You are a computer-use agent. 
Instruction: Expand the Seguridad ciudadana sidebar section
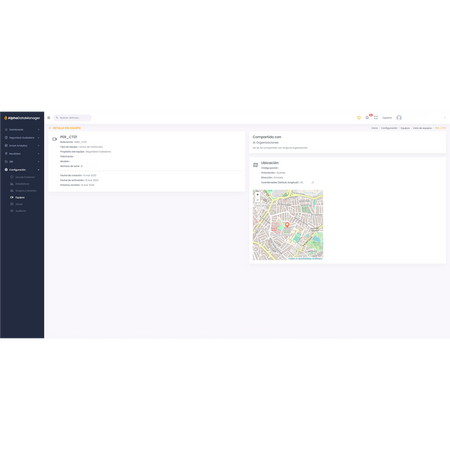pyautogui.click(x=22, y=138)
